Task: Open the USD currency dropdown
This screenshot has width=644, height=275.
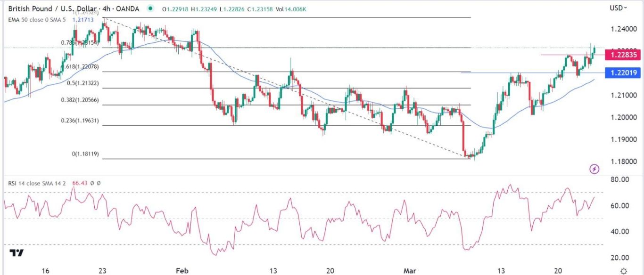Action: click(619, 8)
